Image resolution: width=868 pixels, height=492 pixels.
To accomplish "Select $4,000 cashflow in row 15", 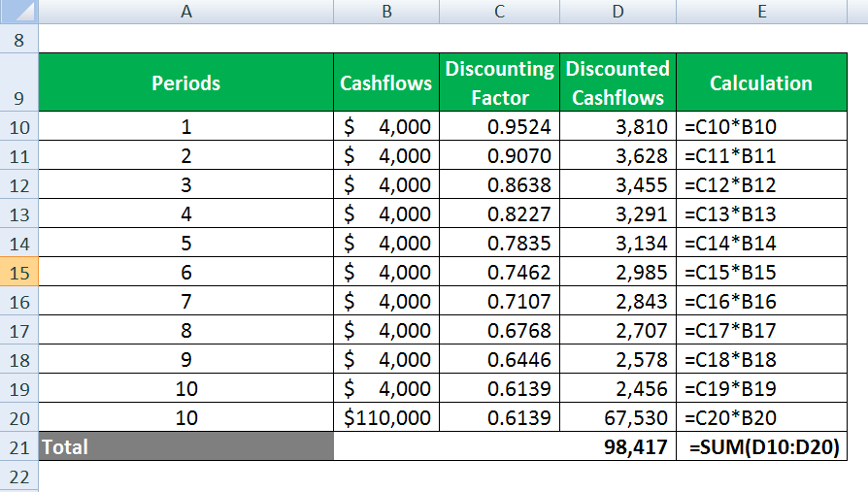I will point(386,272).
